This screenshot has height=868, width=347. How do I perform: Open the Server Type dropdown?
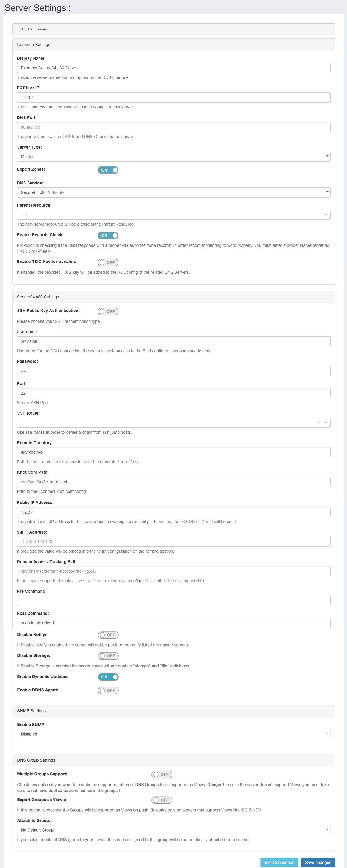tap(173, 157)
